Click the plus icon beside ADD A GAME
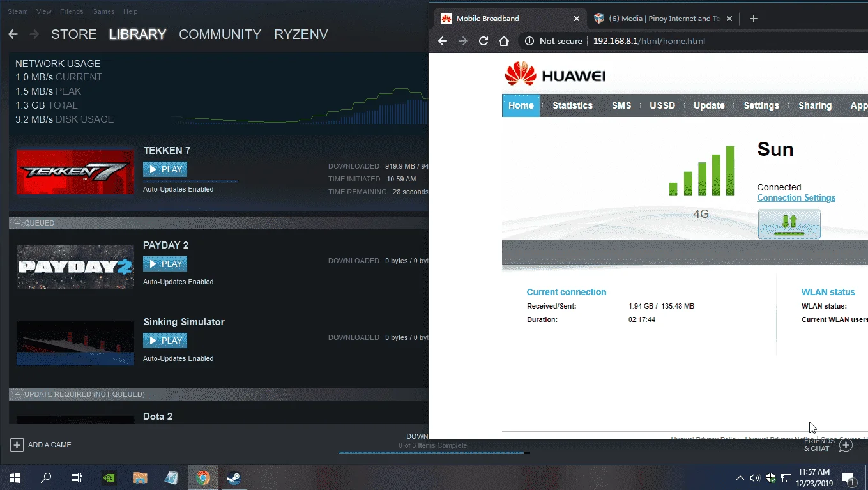The height and width of the screenshot is (490, 868). click(x=17, y=445)
